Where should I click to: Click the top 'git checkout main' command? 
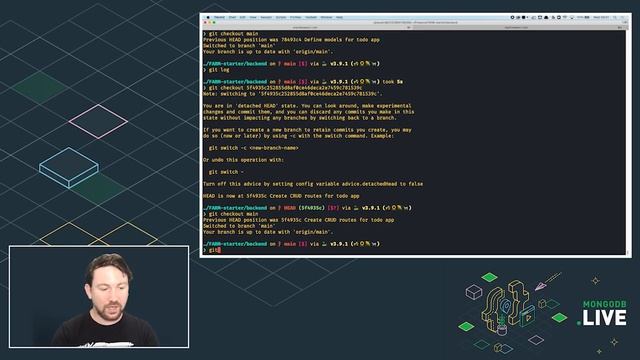[x=233, y=34]
